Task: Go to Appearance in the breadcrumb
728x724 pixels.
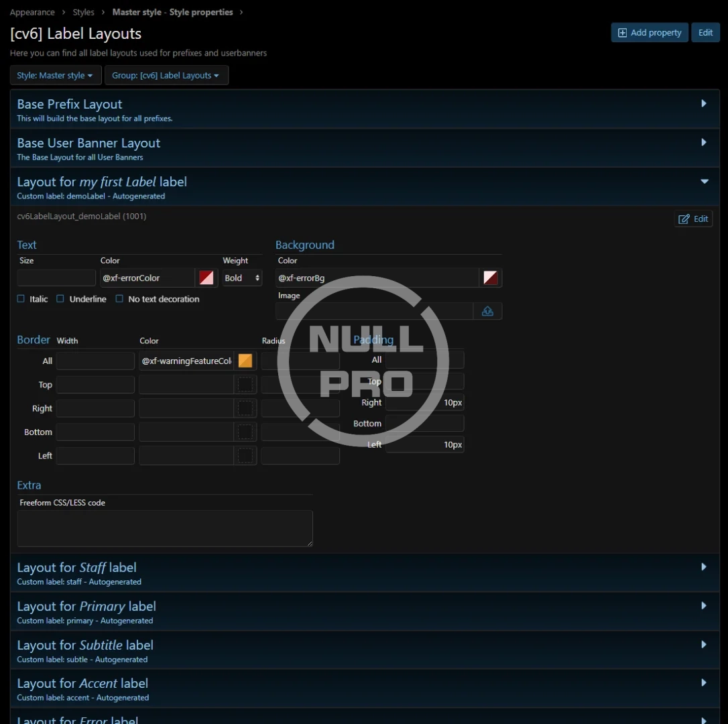Action: 32,12
